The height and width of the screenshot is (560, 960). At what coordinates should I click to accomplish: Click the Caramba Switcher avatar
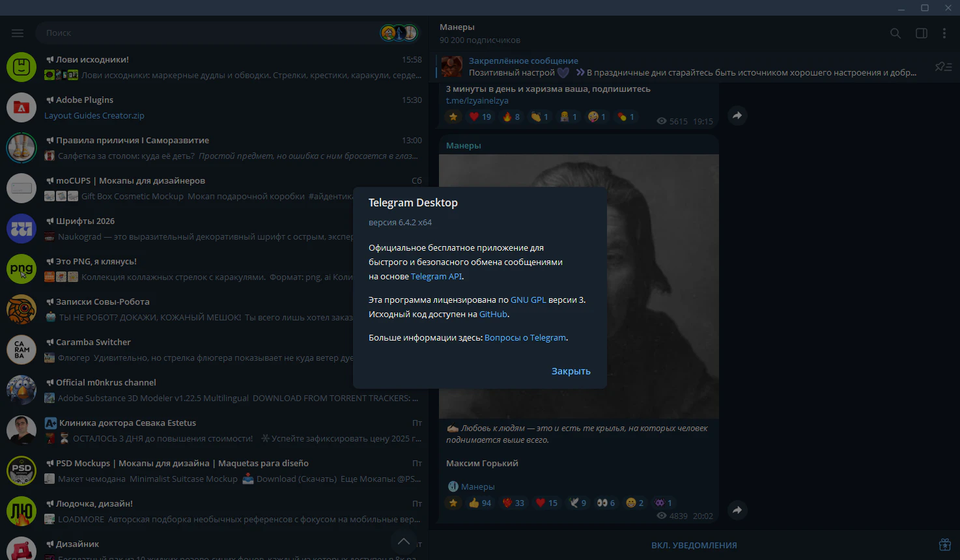pos(21,350)
